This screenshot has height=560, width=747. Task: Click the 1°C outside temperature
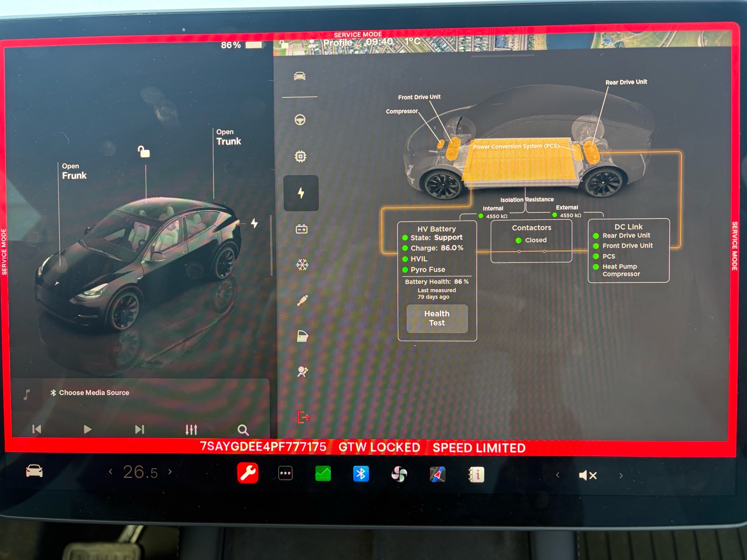click(412, 41)
